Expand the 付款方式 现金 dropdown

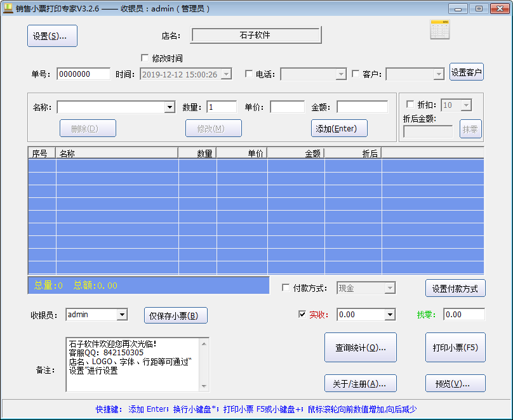389,288
